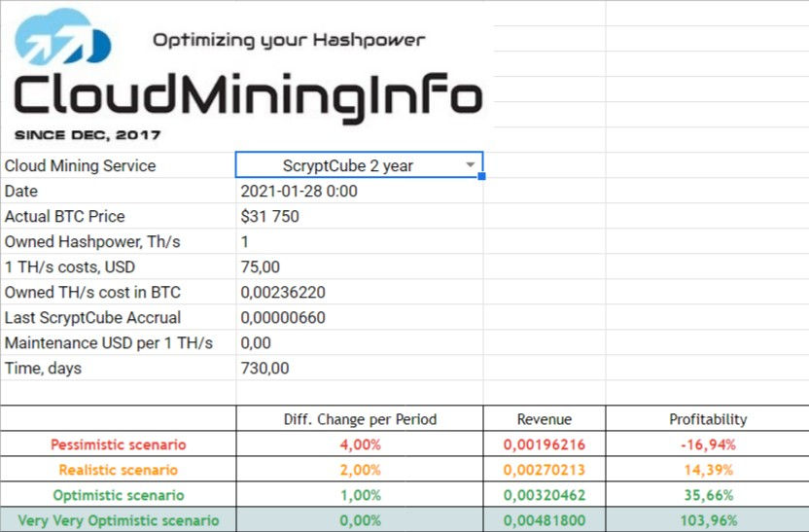The image size is (809, 532).
Task: Select the very optimistic diff change '0,00%'
Action: pyautogui.click(x=360, y=520)
